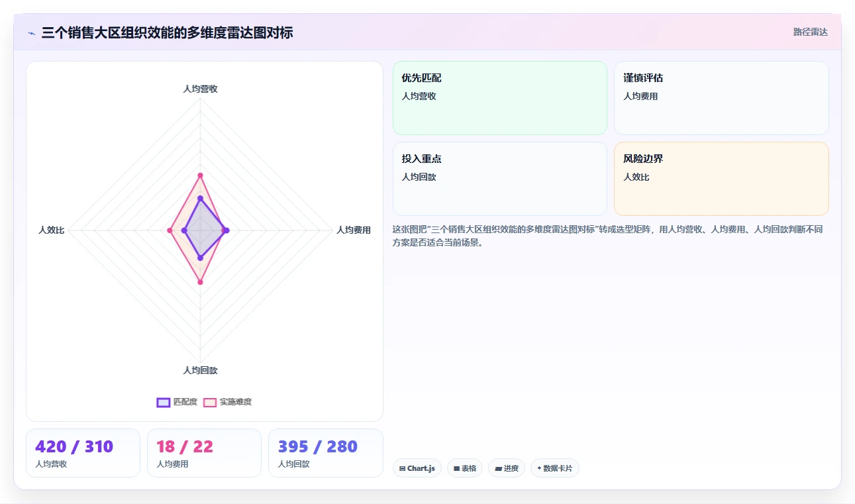Viewport: 855px width, 504px height.
Task: Click the 人均费用 radar axis label
Action: [x=354, y=230]
